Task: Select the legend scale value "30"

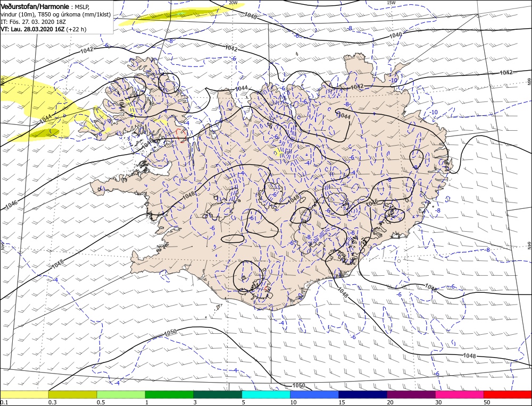Action: click(439, 402)
